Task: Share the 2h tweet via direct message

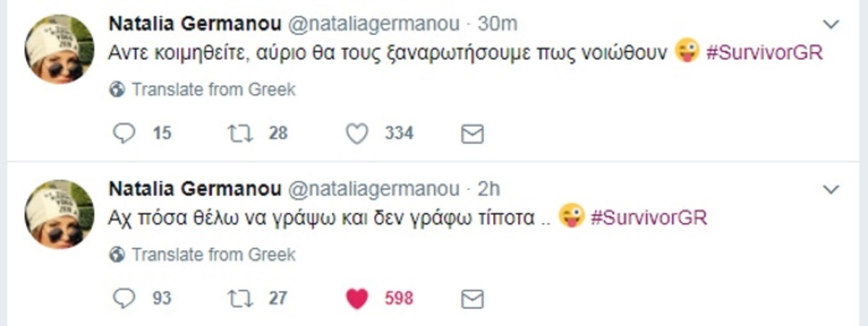Action: 472,299
